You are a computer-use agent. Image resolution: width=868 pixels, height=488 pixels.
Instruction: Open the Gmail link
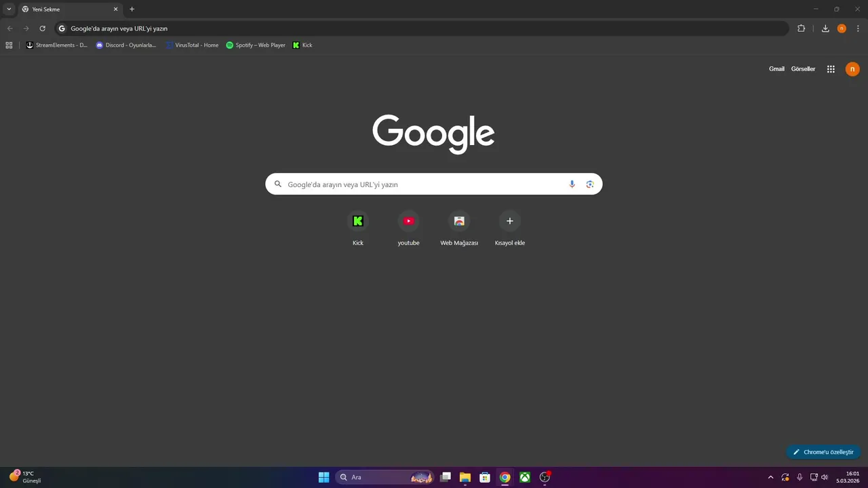tap(776, 69)
